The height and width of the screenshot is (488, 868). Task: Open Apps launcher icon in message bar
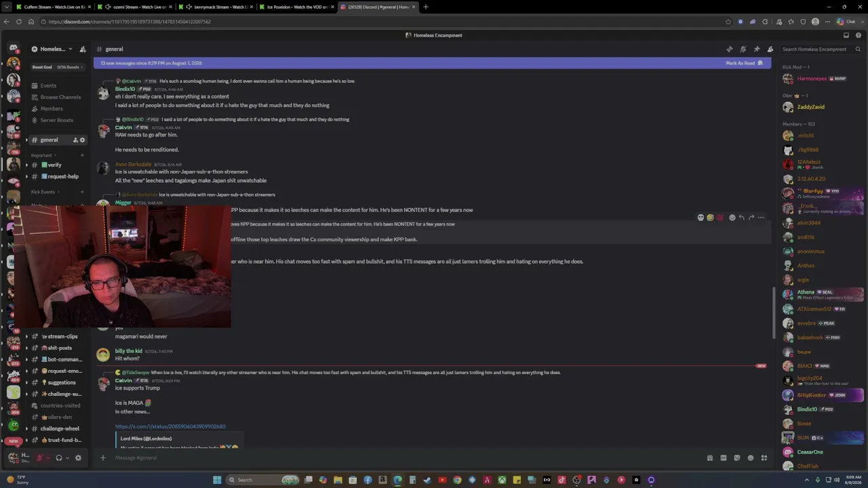[764, 457]
